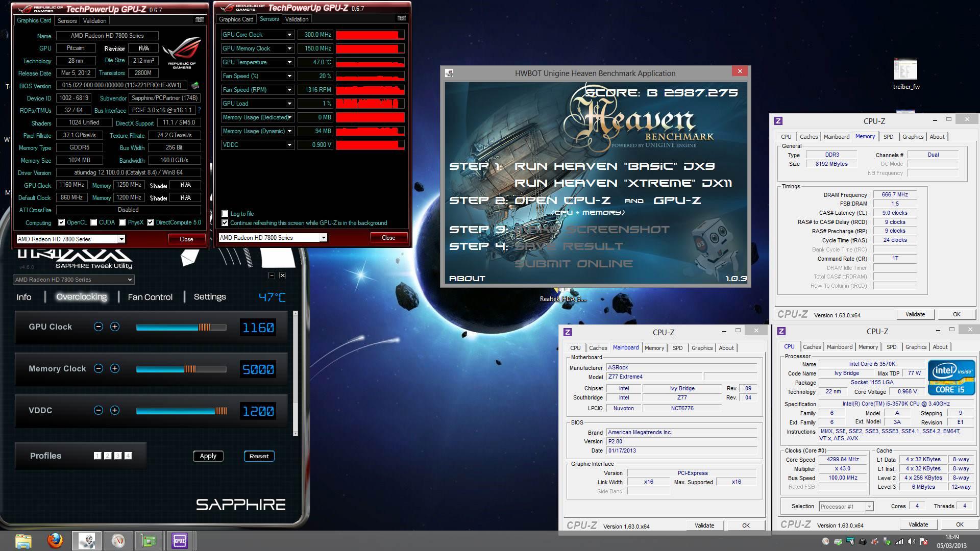980x551 pixels.
Task: Click the Bus Interface question mark icon
Action: coord(199,110)
